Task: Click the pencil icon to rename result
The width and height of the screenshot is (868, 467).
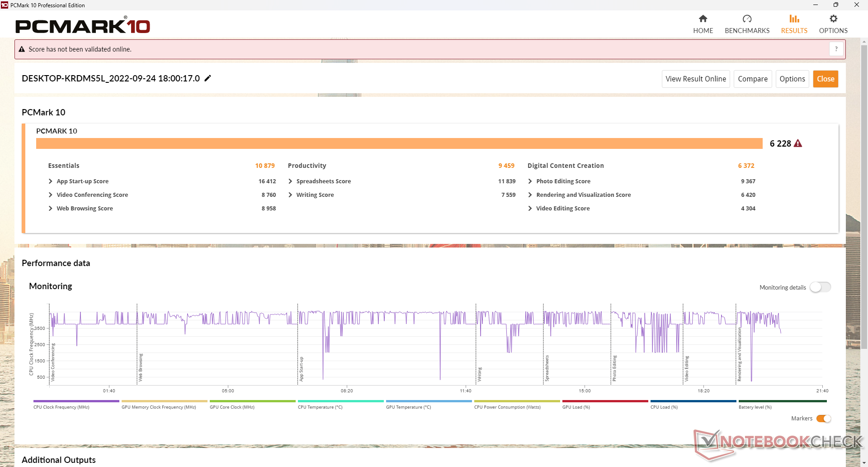Action: click(208, 78)
